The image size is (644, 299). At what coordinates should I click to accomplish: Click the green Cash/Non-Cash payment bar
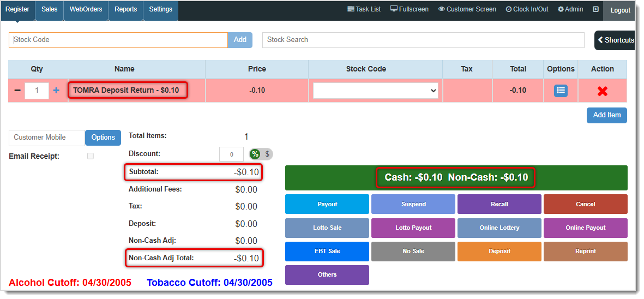point(456,178)
